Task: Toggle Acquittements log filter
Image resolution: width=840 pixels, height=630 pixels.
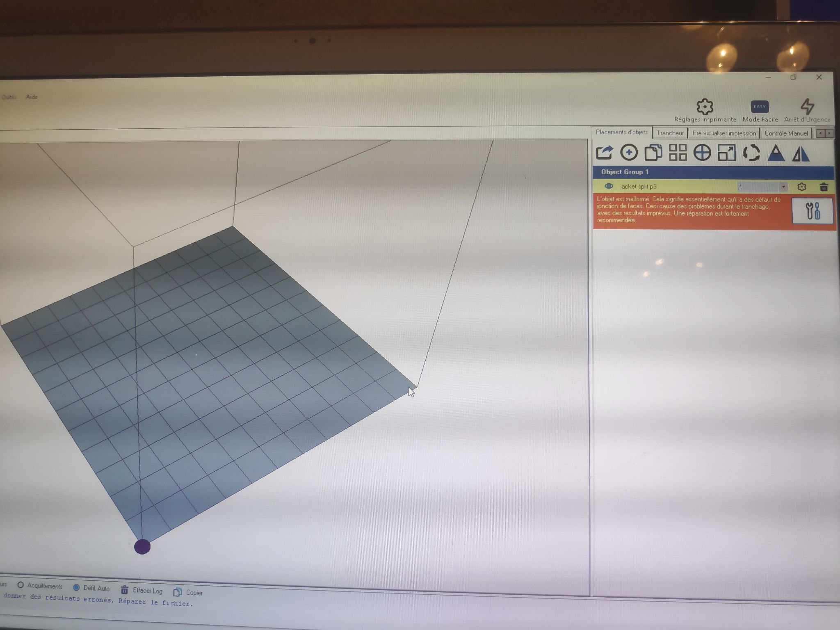Action: click(40, 586)
